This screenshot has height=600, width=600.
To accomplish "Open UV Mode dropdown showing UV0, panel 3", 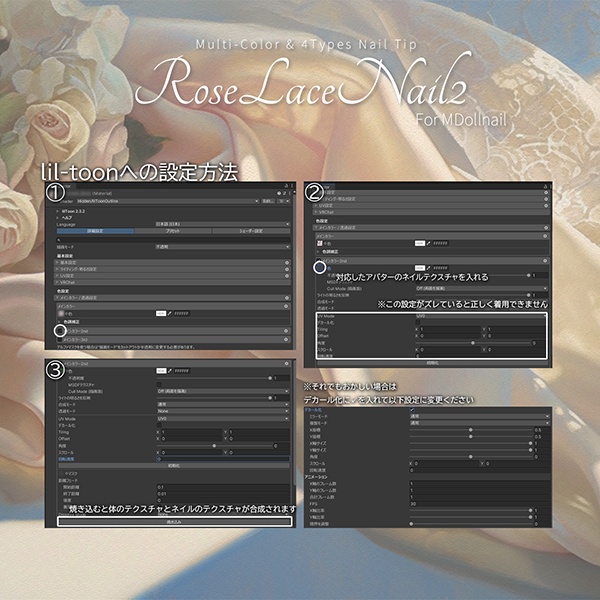I will [x=223, y=419].
